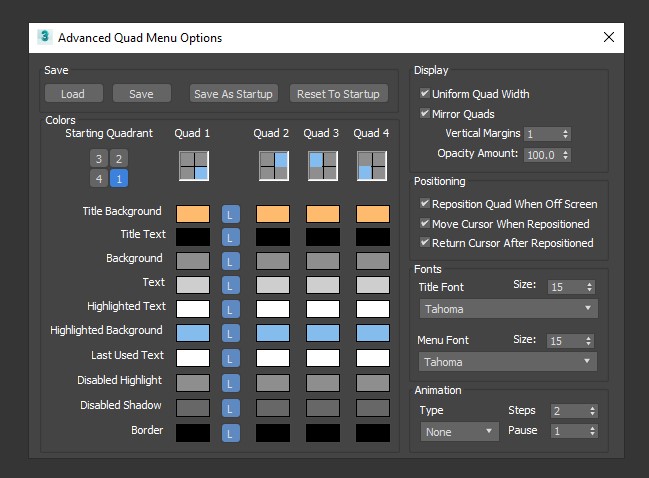The width and height of the screenshot is (649, 478).
Task: Click the Quad 1 quadrant layout icon
Action: pyautogui.click(x=193, y=165)
